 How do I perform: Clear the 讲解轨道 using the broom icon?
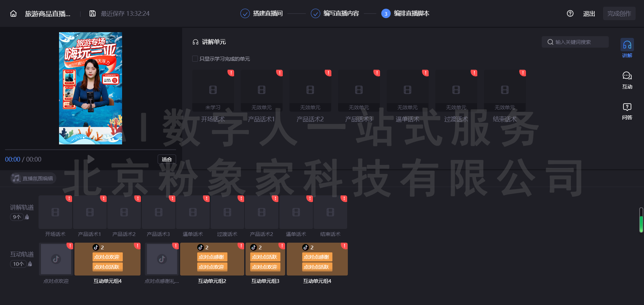point(27,217)
